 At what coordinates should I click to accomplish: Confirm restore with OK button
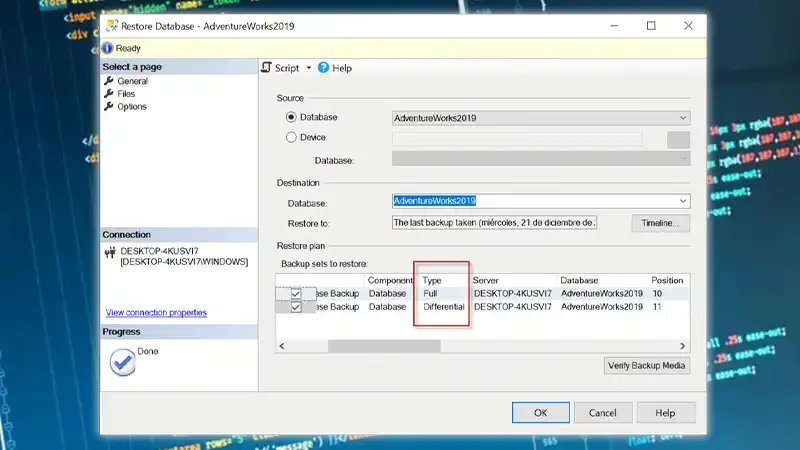541,413
